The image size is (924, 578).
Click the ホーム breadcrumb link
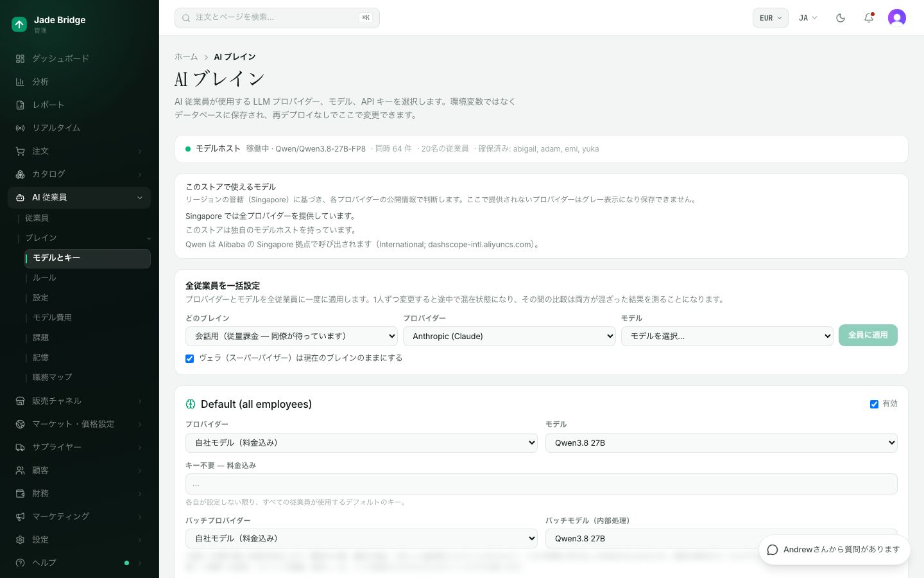186,57
